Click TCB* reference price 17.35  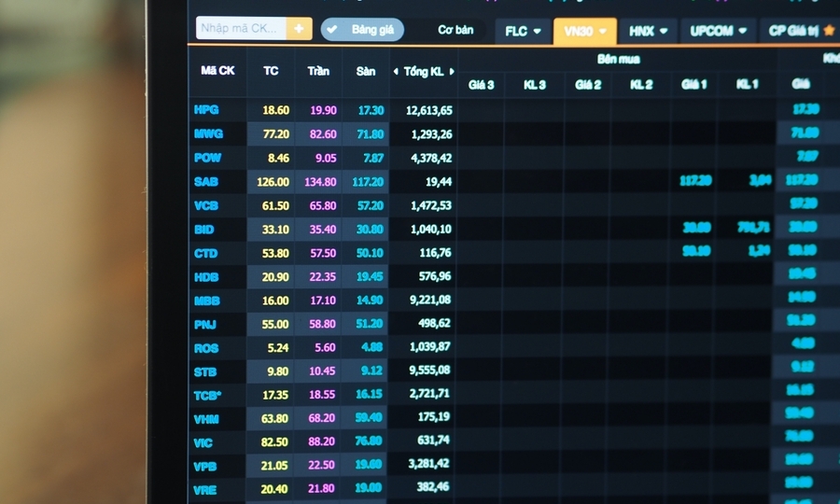[x=275, y=396]
